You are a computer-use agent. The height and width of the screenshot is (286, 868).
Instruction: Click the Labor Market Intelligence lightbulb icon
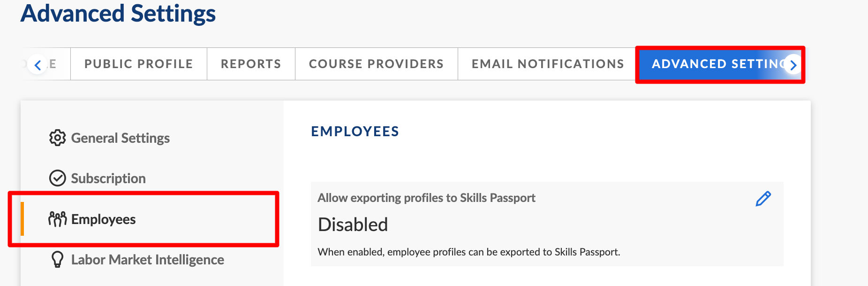click(x=57, y=259)
